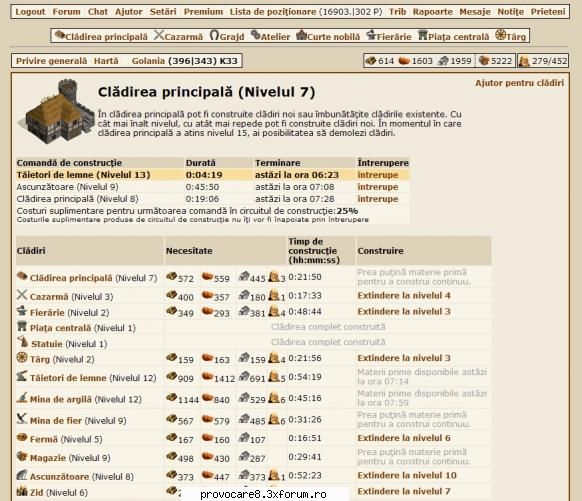
Task: Click the Clădirea principală icon in quick bar
Action: [x=59, y=35]
